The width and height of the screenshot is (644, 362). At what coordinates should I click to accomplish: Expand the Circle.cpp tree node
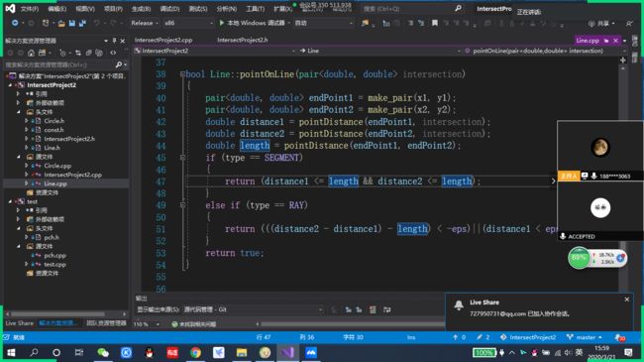click(x=27, y=166)
